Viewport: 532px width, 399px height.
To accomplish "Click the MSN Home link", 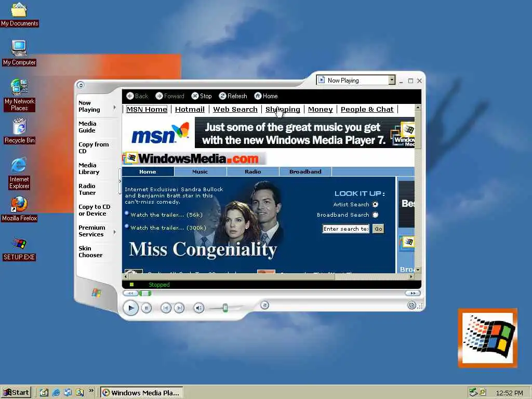I will [x=147, y=109].
